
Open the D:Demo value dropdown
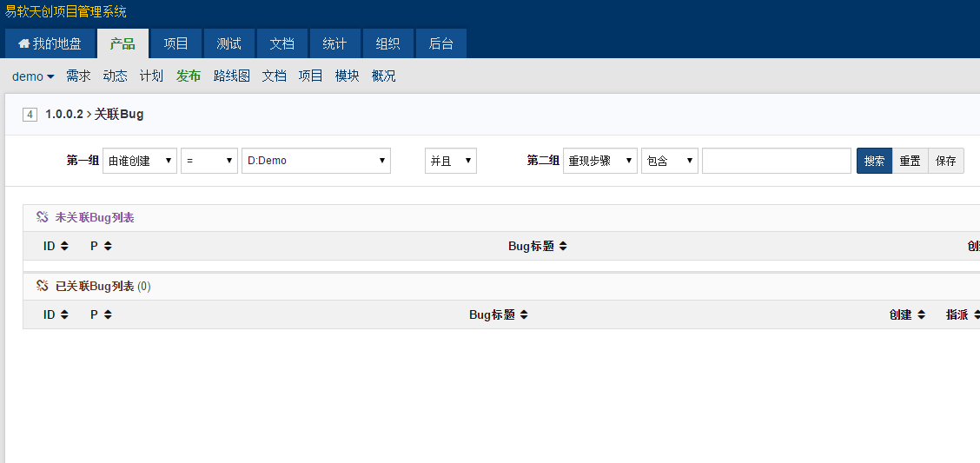click(x=316, y=161)
